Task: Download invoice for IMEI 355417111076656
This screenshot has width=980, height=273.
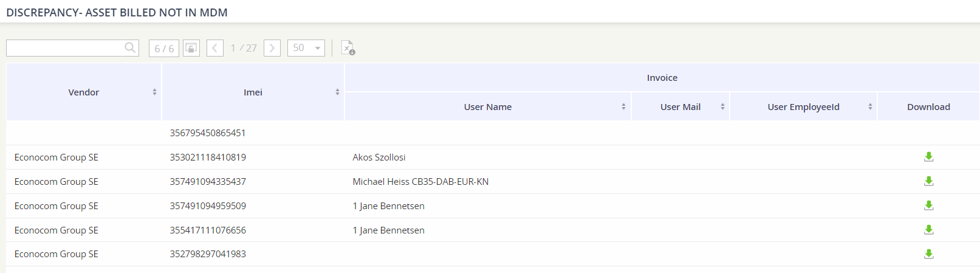Action: (928, 230)
